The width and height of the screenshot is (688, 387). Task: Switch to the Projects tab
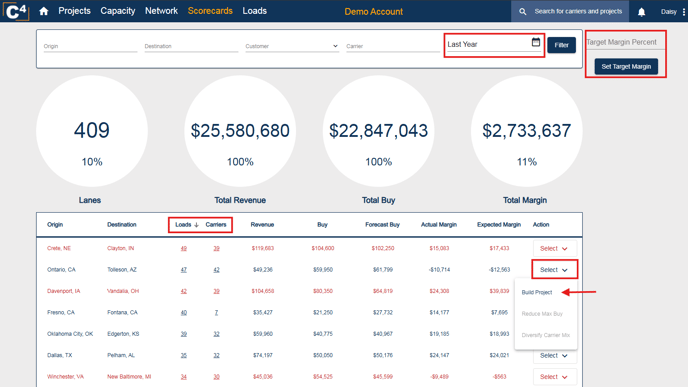tap(74, 11)
